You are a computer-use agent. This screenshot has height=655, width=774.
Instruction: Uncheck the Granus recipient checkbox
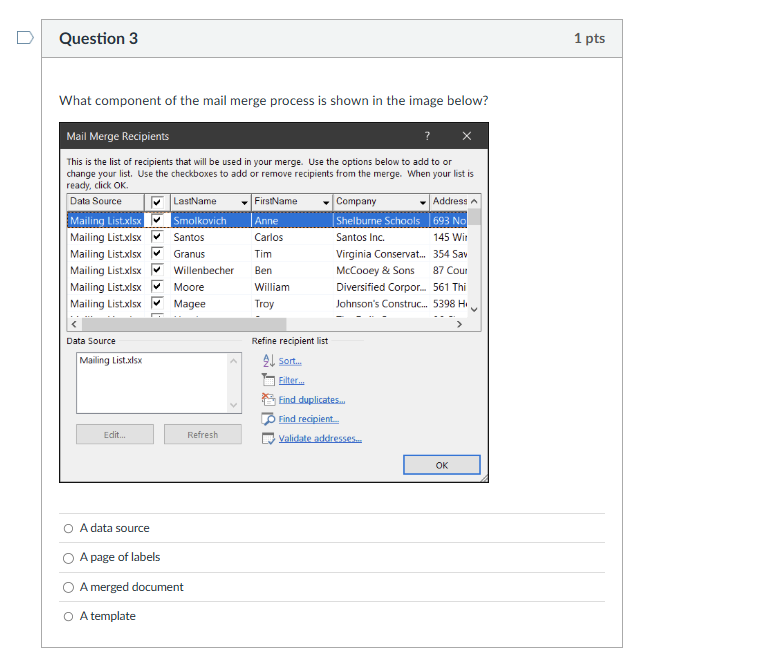pos(157,253)
